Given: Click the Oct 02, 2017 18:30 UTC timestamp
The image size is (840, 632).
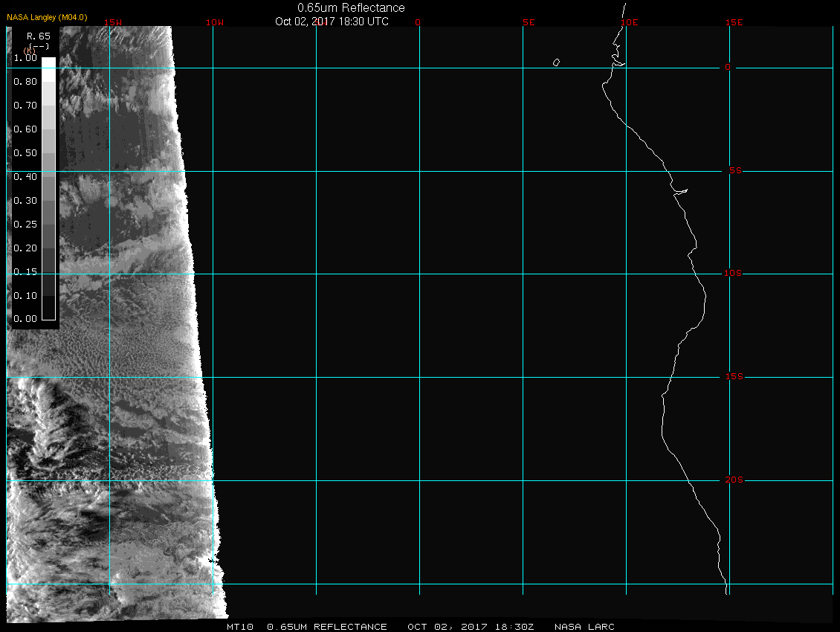Looking at the screenshot, I should click(332, 22).
